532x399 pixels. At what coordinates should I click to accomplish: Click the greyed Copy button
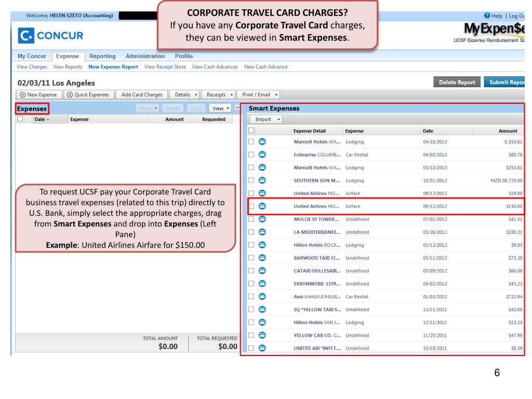click(196, 109)
